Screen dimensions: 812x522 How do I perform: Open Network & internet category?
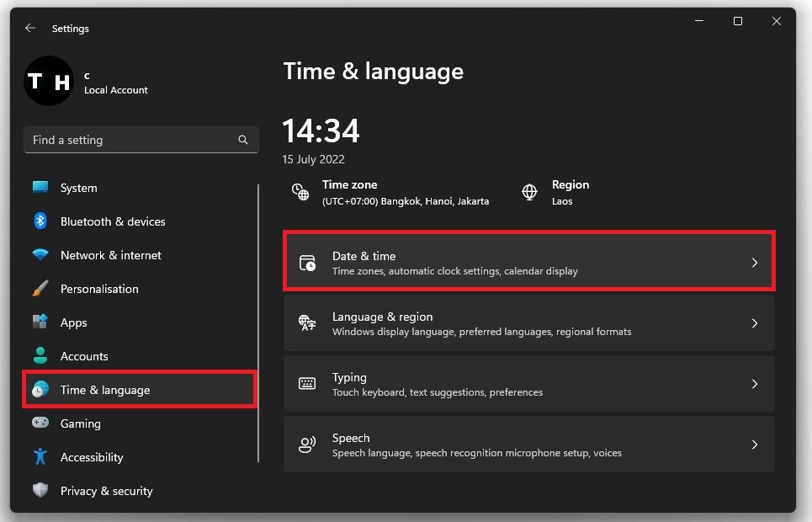click(x=140, y=255)
